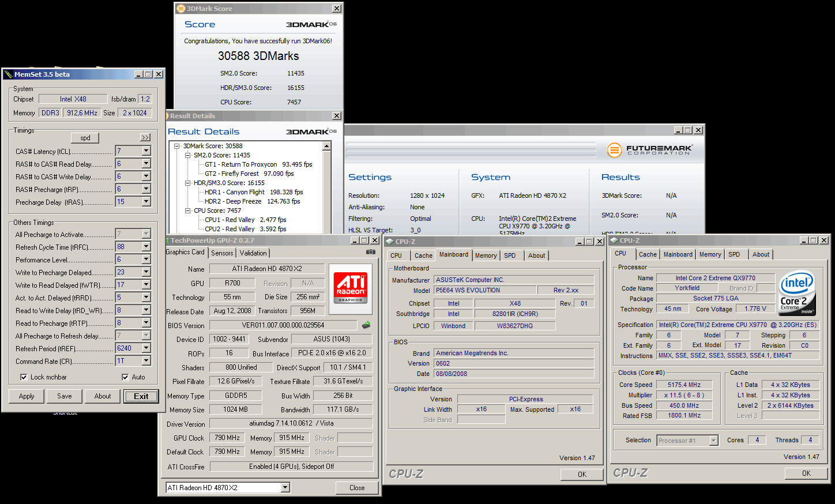
Task: Click the CPU-Z processor window title icon
Action: pyautogui.click(x=614, y=240)
